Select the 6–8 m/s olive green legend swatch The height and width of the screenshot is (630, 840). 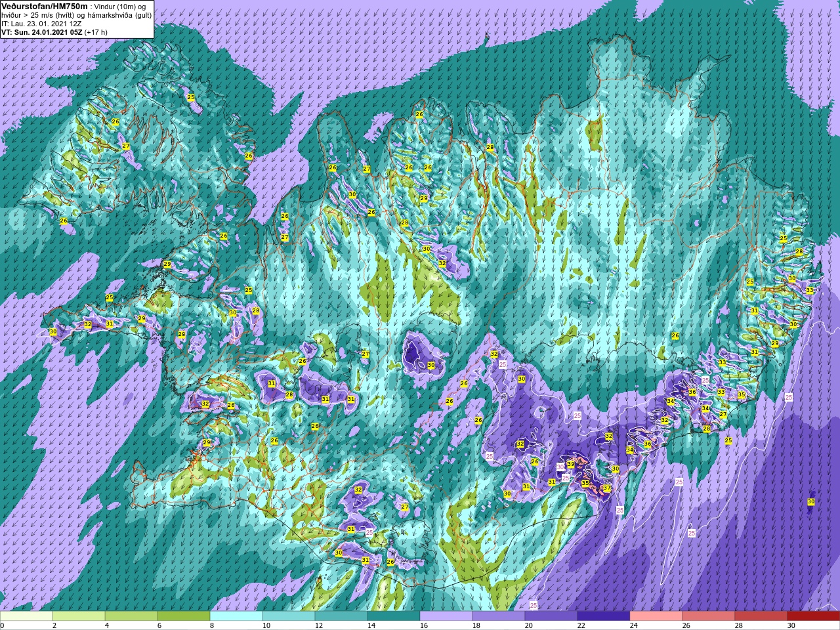point(184,616)
